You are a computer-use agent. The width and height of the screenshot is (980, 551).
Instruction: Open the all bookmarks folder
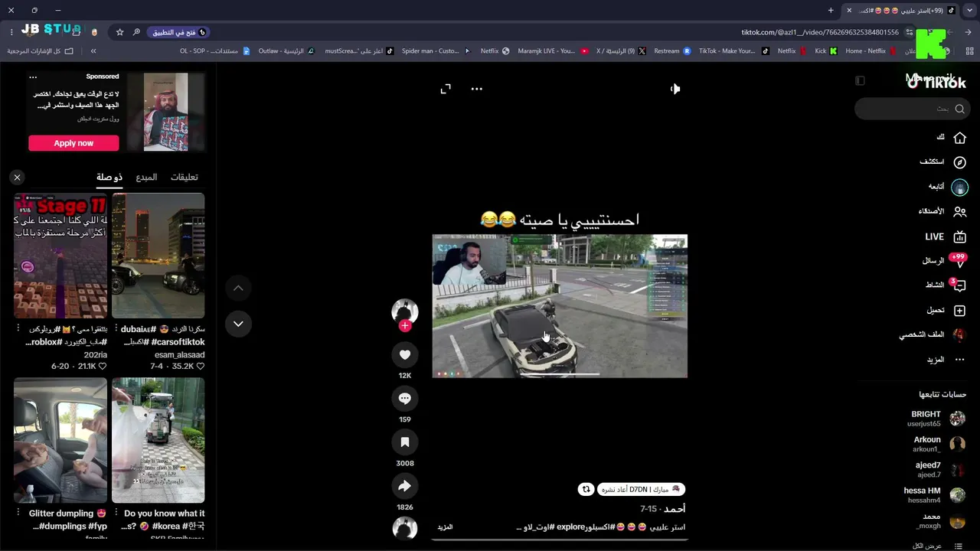tap(41, 51)
